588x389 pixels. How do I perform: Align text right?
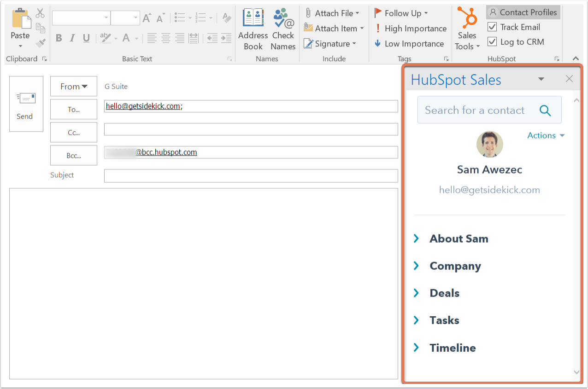tap(180, 38)
